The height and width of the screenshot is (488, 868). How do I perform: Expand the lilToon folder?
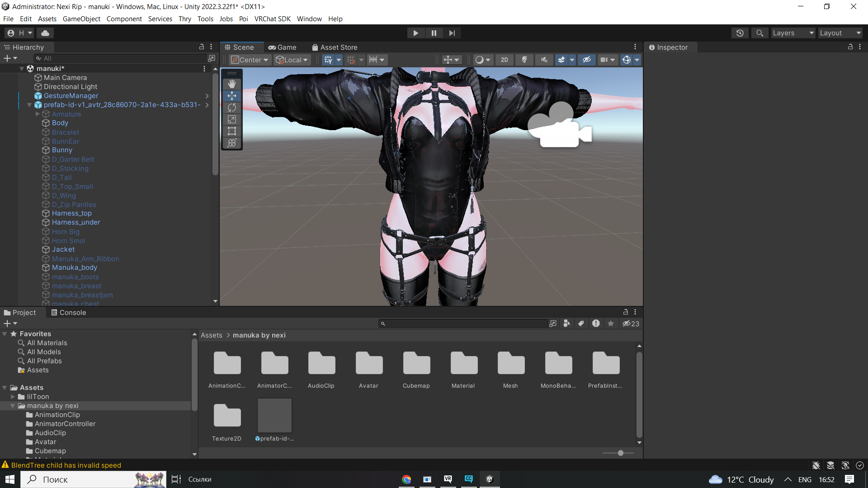pyautogui.click(x=13, y=397)
